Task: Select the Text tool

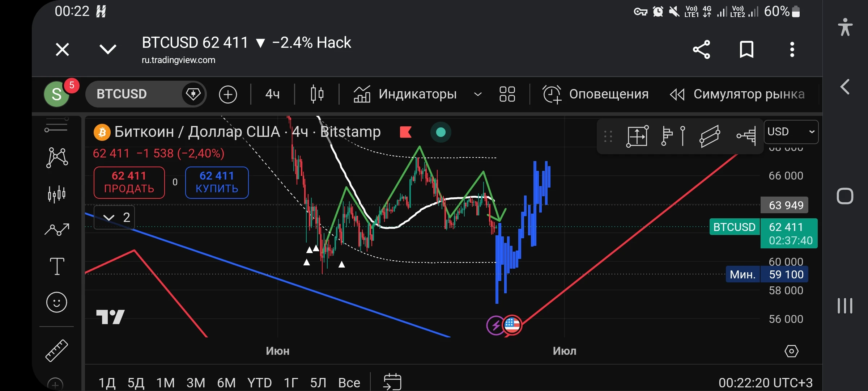Action: 57,266
